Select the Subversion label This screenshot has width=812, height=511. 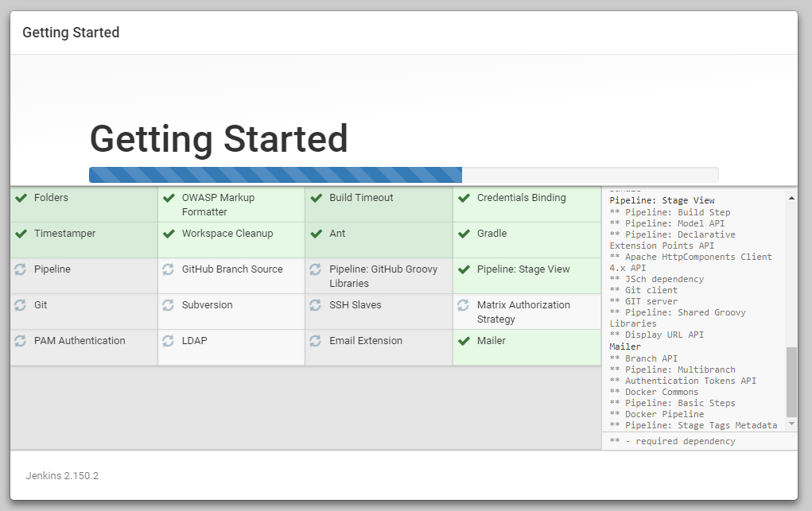pos(207,304)
